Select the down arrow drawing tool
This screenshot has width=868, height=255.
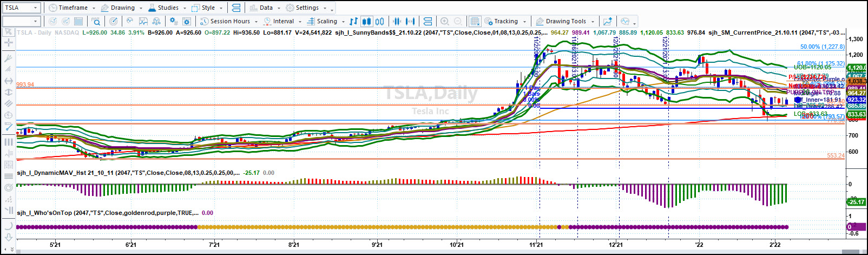pos(9,237)
